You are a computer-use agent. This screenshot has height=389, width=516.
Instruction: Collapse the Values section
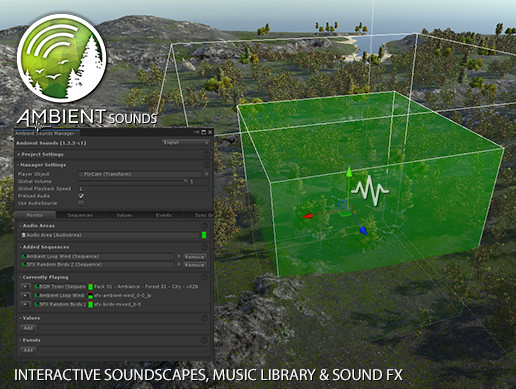tap(30, 318)
